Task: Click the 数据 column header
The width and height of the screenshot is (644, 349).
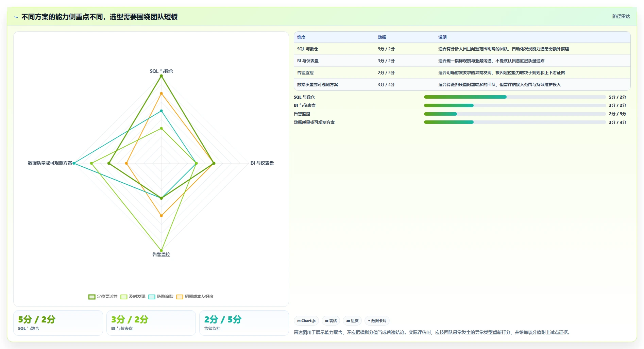Action: tap(382, 37)
